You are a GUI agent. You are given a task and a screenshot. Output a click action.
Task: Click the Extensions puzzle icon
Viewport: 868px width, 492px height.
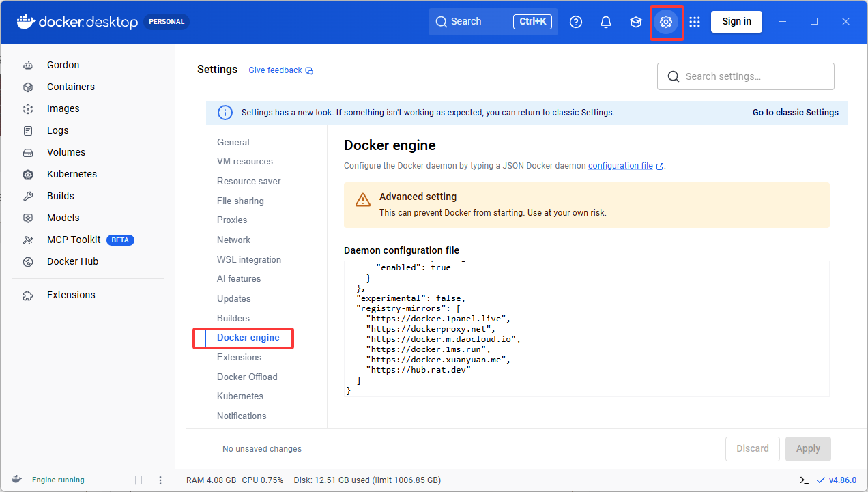click(28, 295)
